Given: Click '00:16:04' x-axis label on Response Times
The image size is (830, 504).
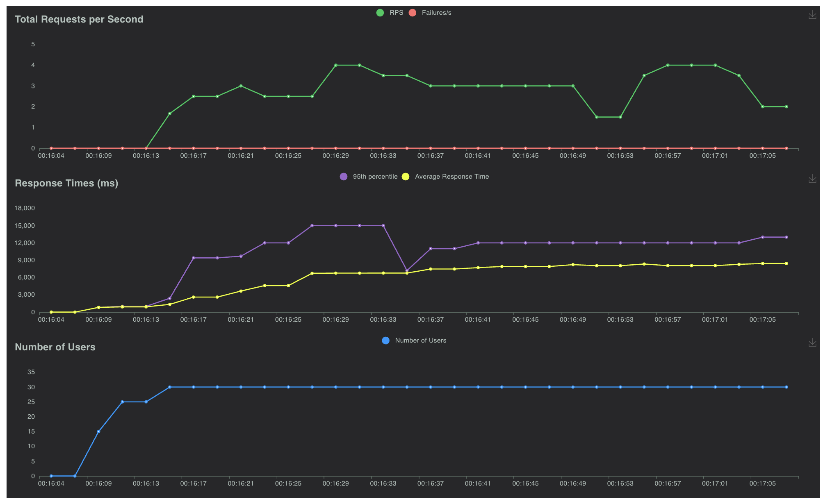Looking at the screenshot, I should click(x=51, y=320).
